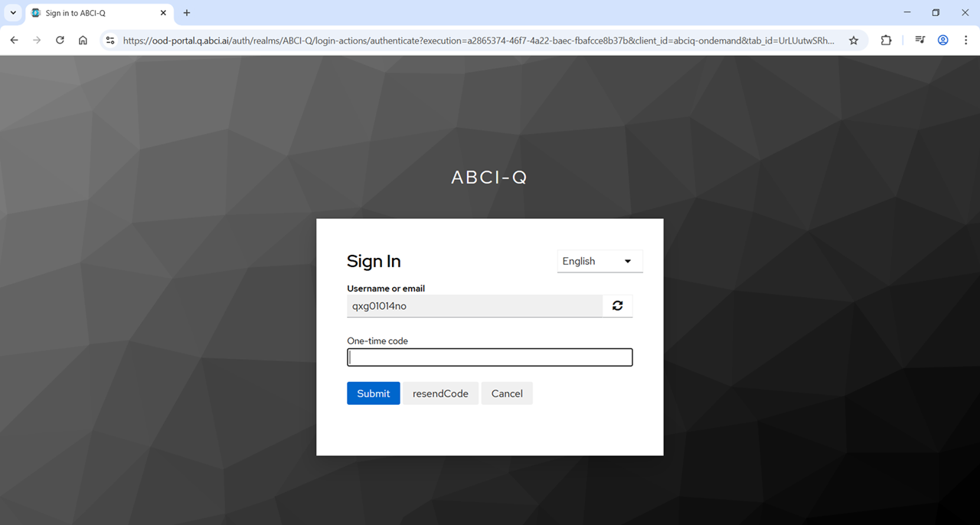Open the Chrome profile avatar icon
This screenshot has height=525, width=980.
pyautogui.click(x=943, y=41)
